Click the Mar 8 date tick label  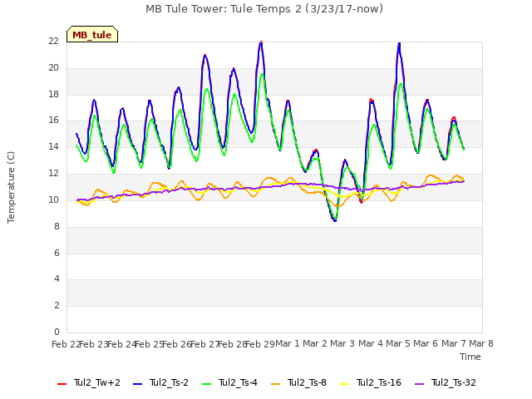[x=481, y=343]
